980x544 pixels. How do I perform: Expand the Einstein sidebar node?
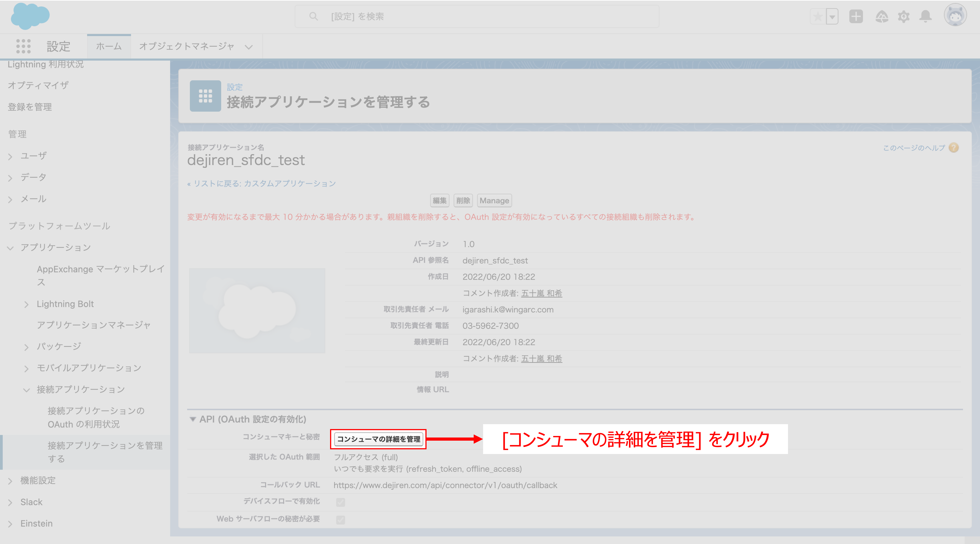[10, 524]
